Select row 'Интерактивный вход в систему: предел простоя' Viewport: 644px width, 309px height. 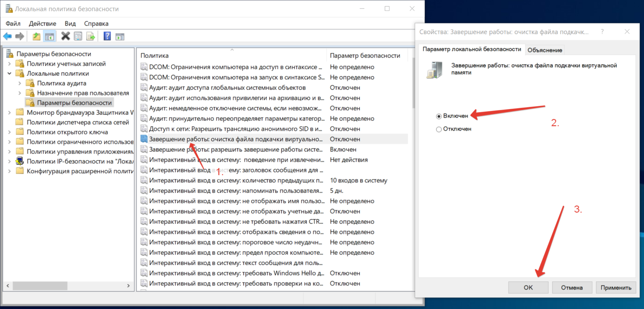coord(273,253)
